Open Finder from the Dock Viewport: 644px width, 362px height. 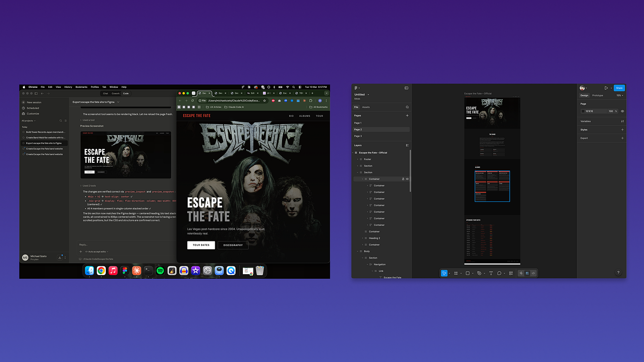(89, 270)
